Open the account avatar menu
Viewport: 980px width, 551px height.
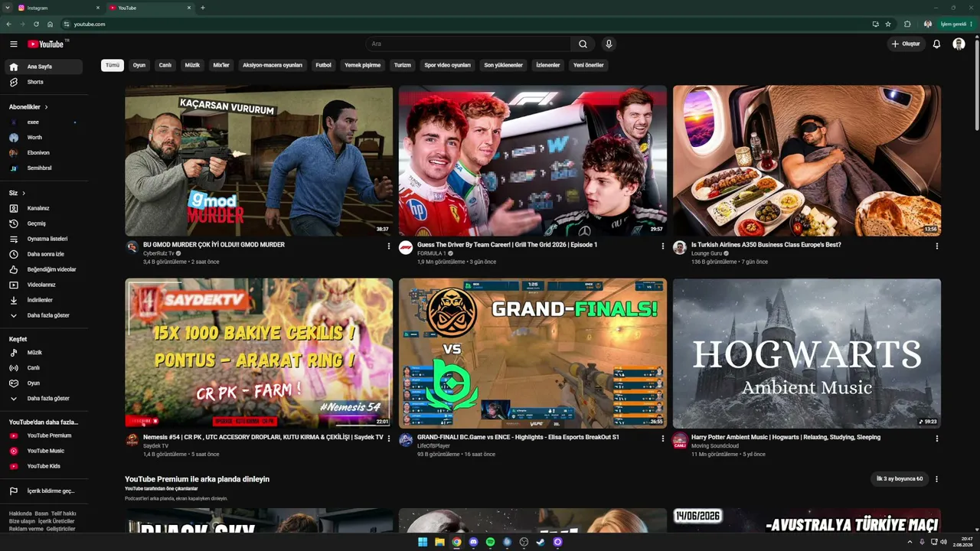tap(959, 44)
